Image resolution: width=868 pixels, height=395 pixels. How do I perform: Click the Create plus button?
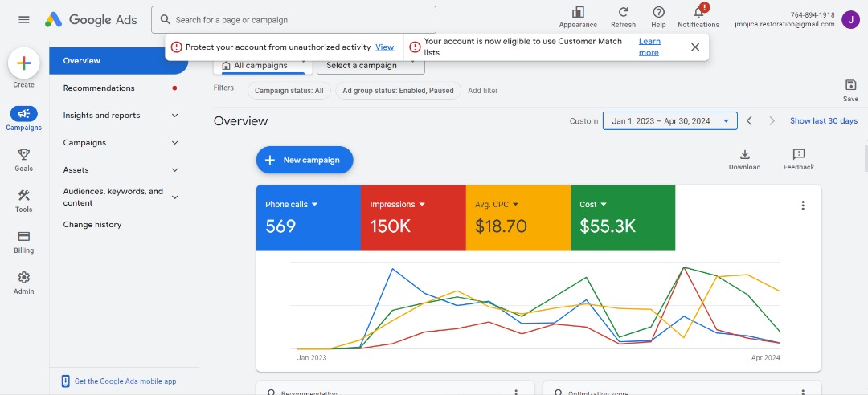coord(24,63)
